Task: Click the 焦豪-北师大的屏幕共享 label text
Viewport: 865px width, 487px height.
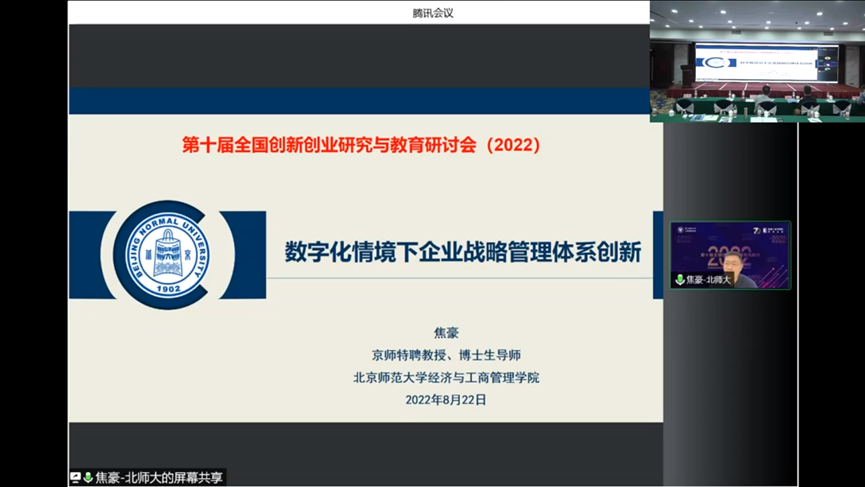Action: point(159,478)
